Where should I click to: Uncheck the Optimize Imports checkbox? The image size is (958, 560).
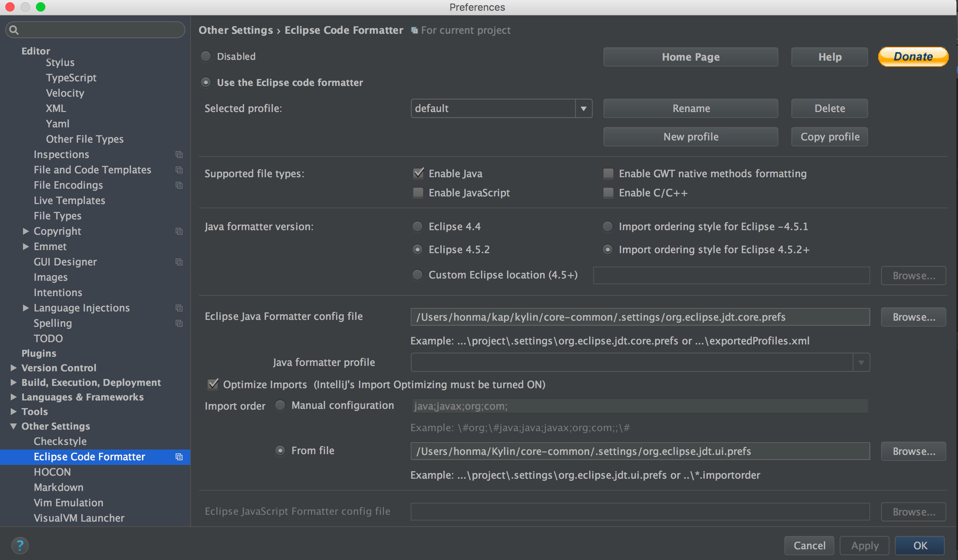tap(213, 384)
